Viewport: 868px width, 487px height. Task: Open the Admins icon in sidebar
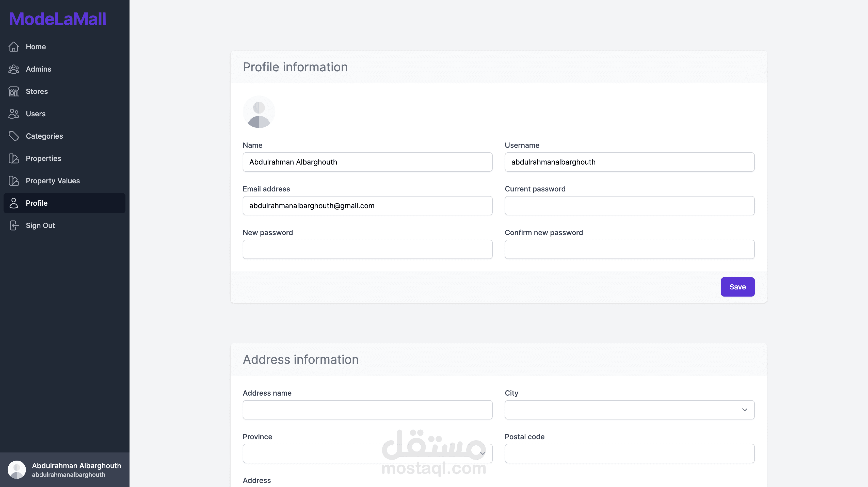[14, 69]
